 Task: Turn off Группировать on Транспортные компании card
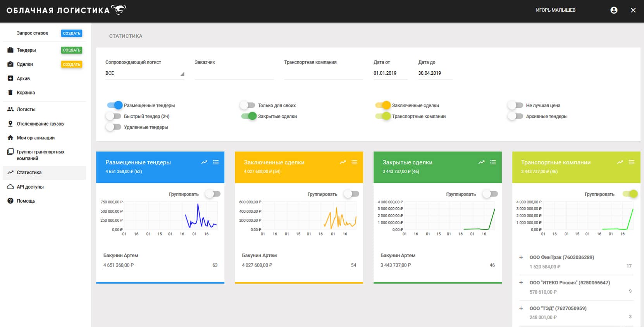tap(630, 194)
